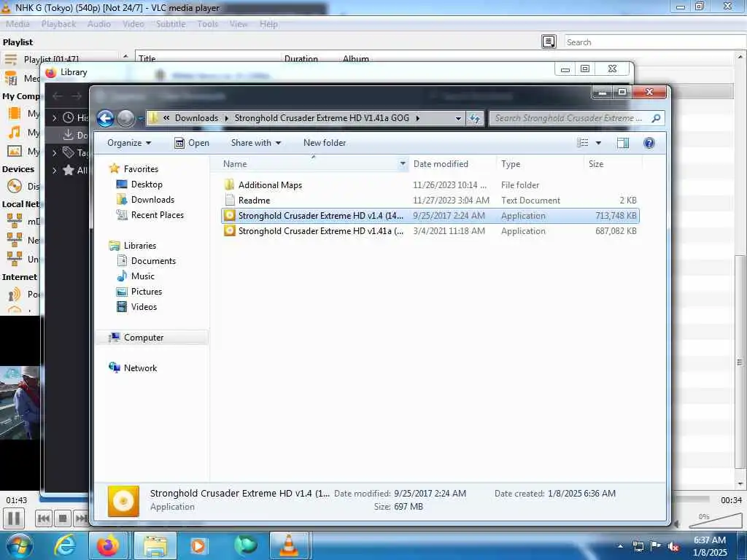Sort by Size column header
The height and width of the screenshot is (560, 747).
pyautogui.click(x=596, y=164)
